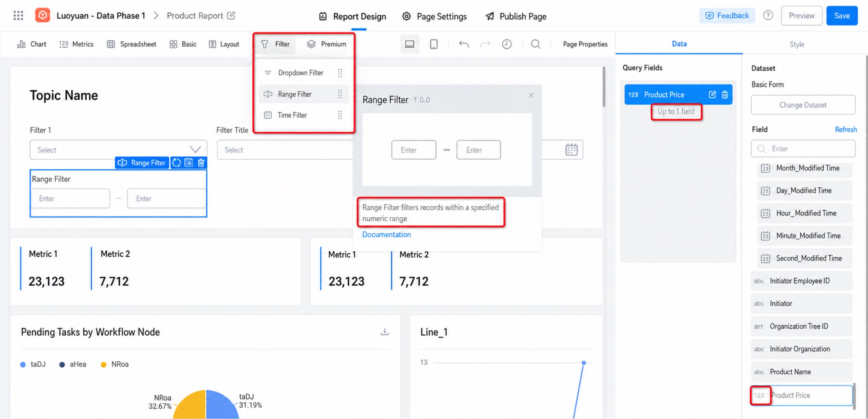Click the help question mark icon
The width and height of the screenshot is (868, 419).
pyautogui.click(x=768, y=15)
